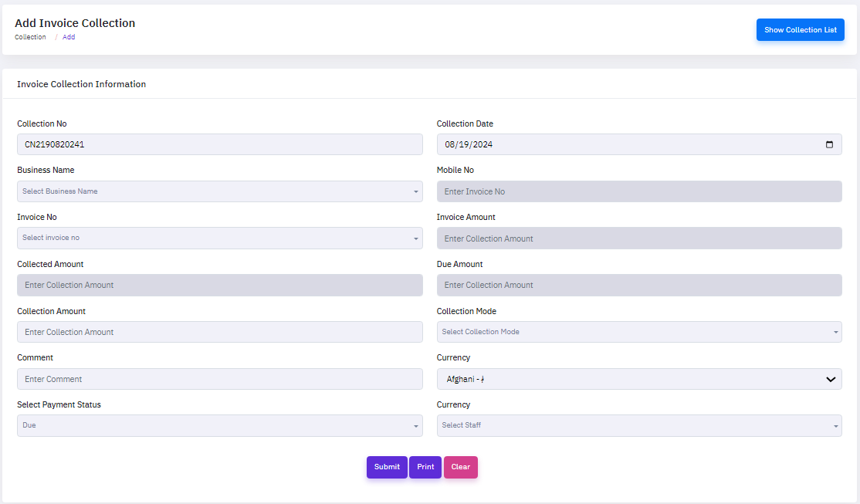The height and width of the screenshot is (504, 860).
Task: Click the Print button
Action: click(x=425, y=467)
